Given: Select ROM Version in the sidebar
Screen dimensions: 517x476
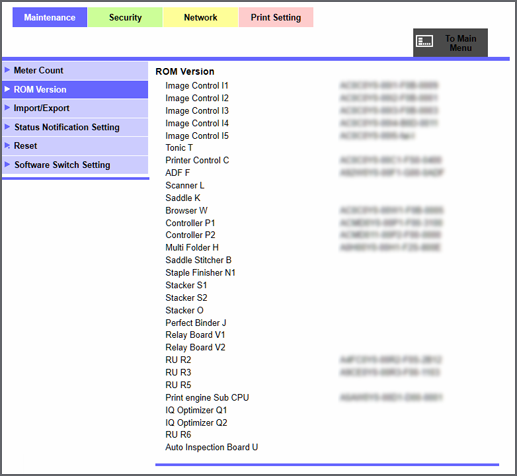Looking at the screenshot, I should click(75, 90).
